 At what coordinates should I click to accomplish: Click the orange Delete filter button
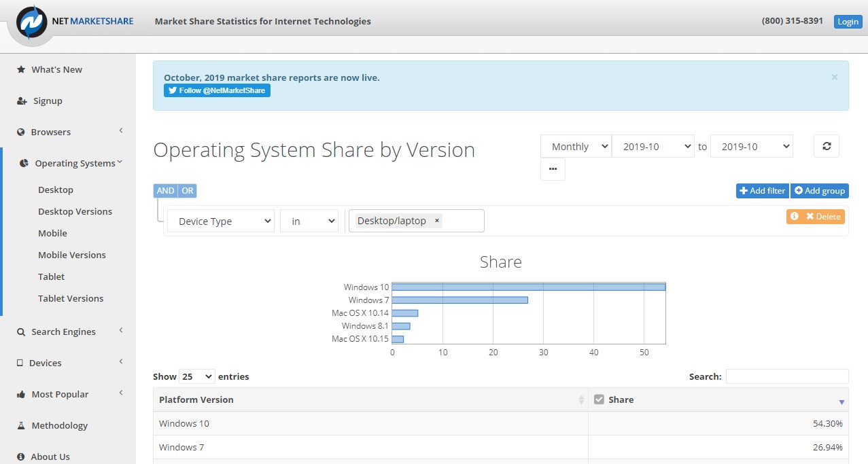pos(824,216)
